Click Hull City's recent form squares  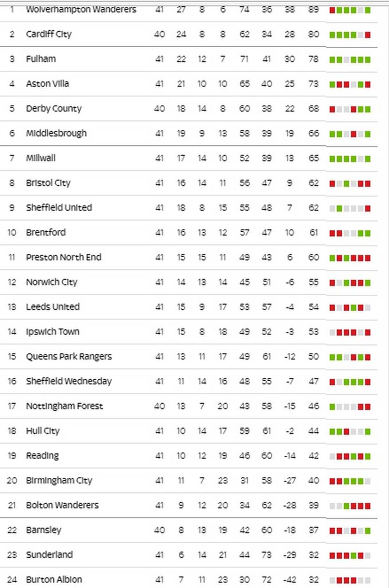coord(350,432)
